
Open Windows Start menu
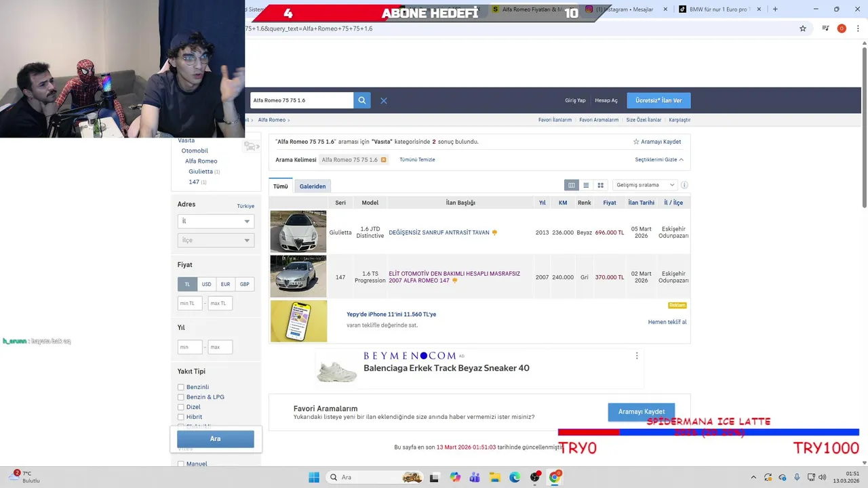314,477
